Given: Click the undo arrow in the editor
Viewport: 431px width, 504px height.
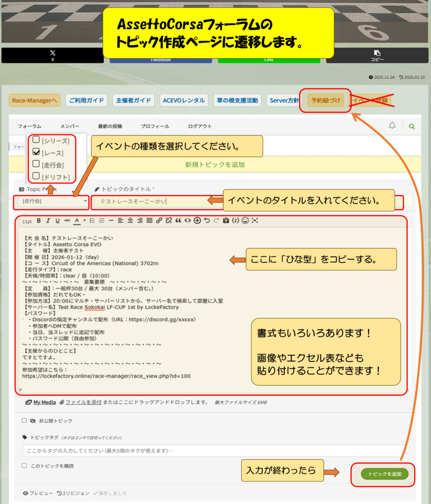Looking at the screenshot, I should [207, 220].
